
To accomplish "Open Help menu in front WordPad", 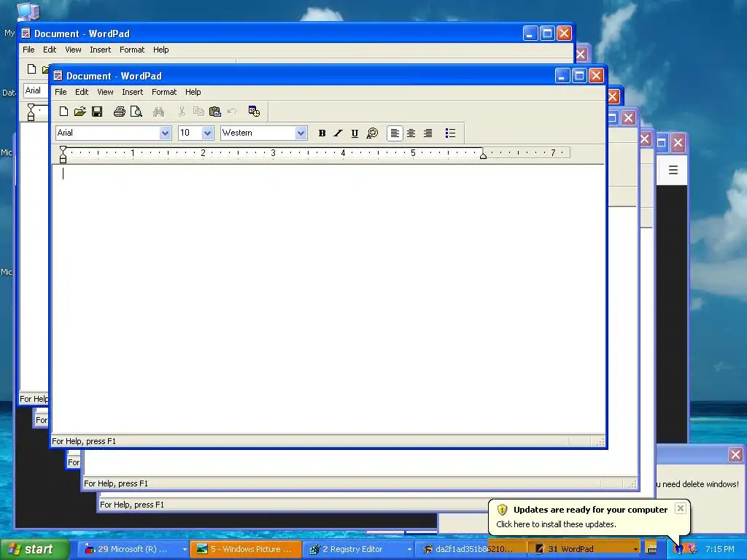I will [x=193, y=92].
